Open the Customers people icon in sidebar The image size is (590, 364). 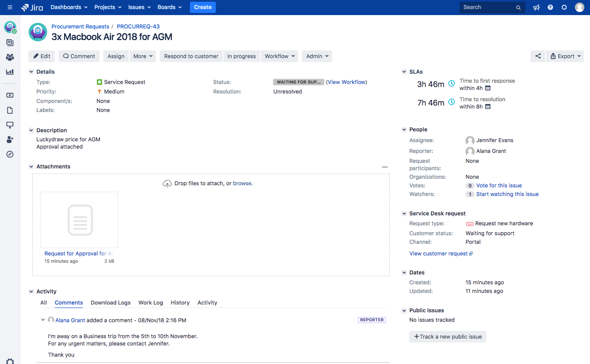pos(10,57)
